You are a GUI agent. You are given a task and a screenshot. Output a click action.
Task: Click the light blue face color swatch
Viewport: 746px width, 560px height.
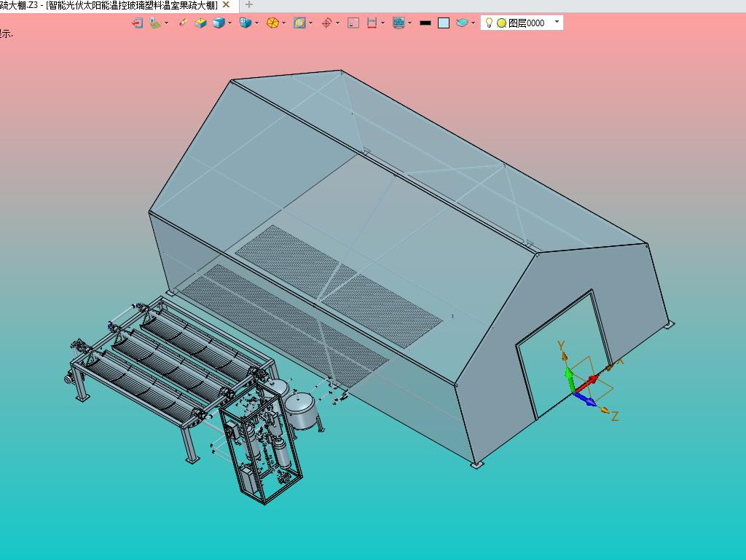pyautogui.click(x=444, y=23)
